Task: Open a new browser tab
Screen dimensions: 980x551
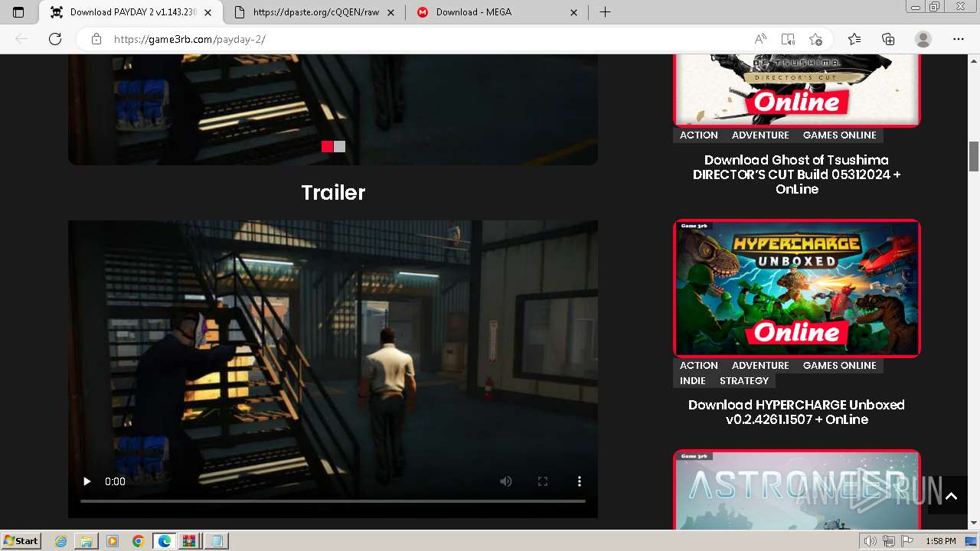Action: pos(605,12)
